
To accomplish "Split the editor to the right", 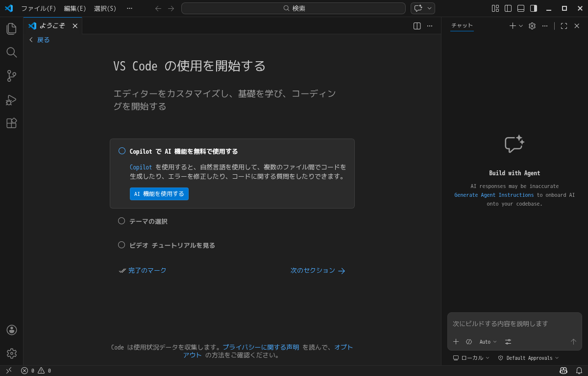I will (417, 26).
